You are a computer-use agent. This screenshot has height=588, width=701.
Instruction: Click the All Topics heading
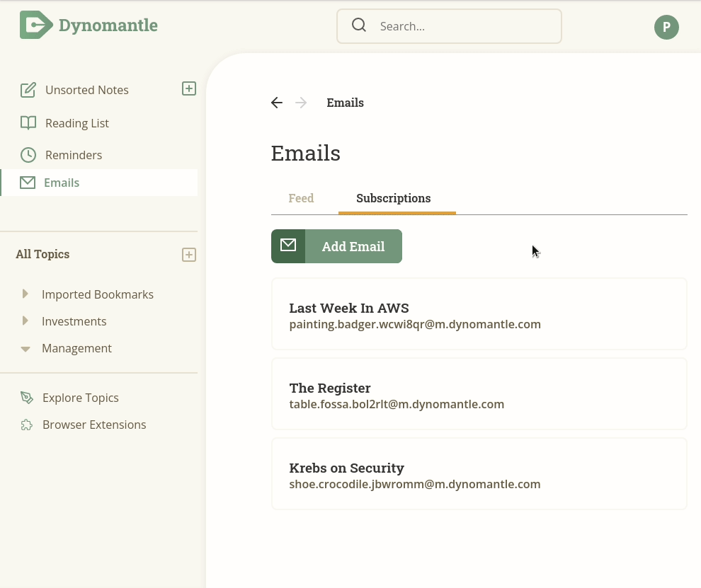(42, 254)
